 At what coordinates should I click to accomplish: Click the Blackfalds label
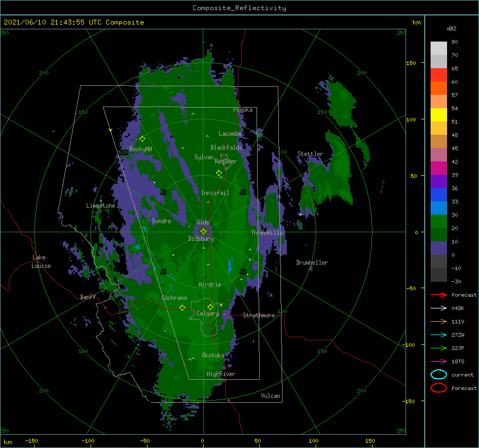pyautogui.click(x=226, y=148)
